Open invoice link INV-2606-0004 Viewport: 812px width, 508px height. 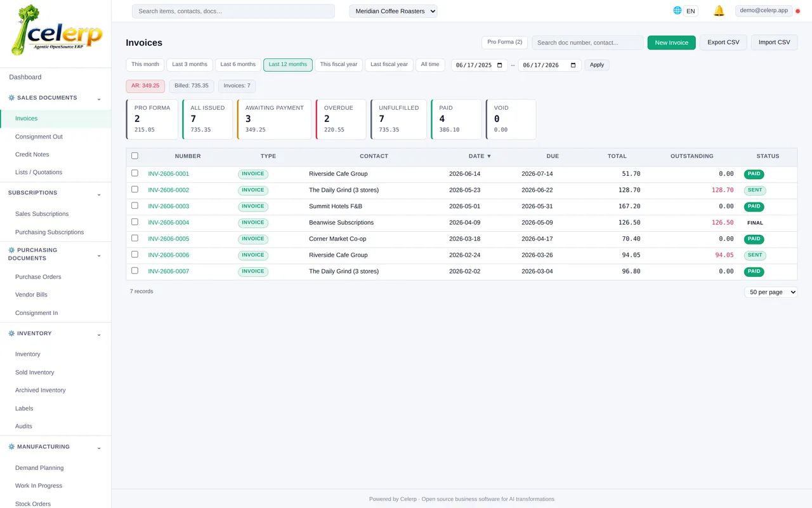(169, 223)
